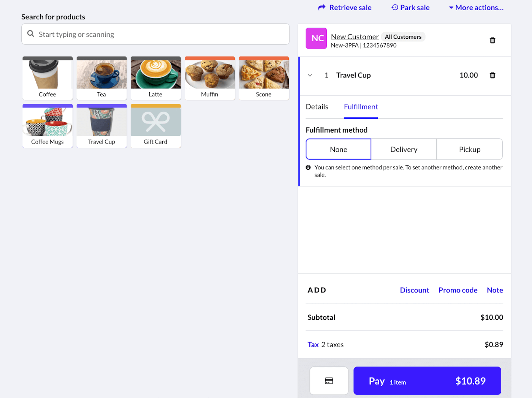Delete the Travel Cup line item
Screen dimensions: 532x398
[492, 75]
